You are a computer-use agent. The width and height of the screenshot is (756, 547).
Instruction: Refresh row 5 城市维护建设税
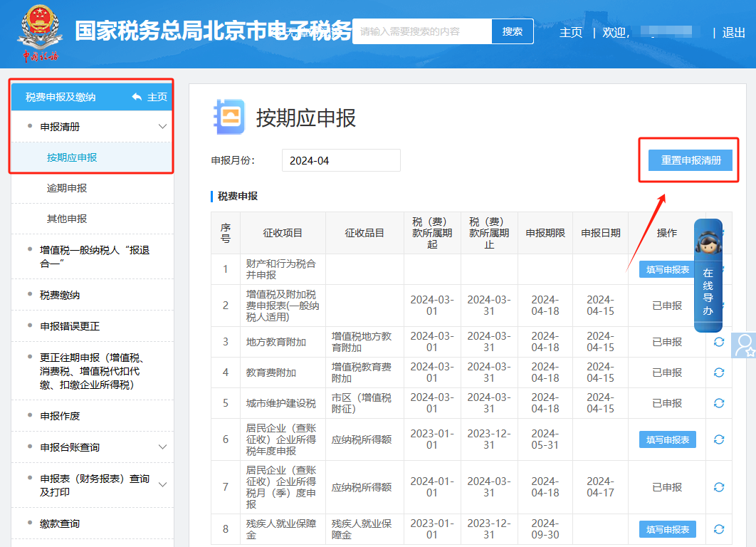(719, 403)
